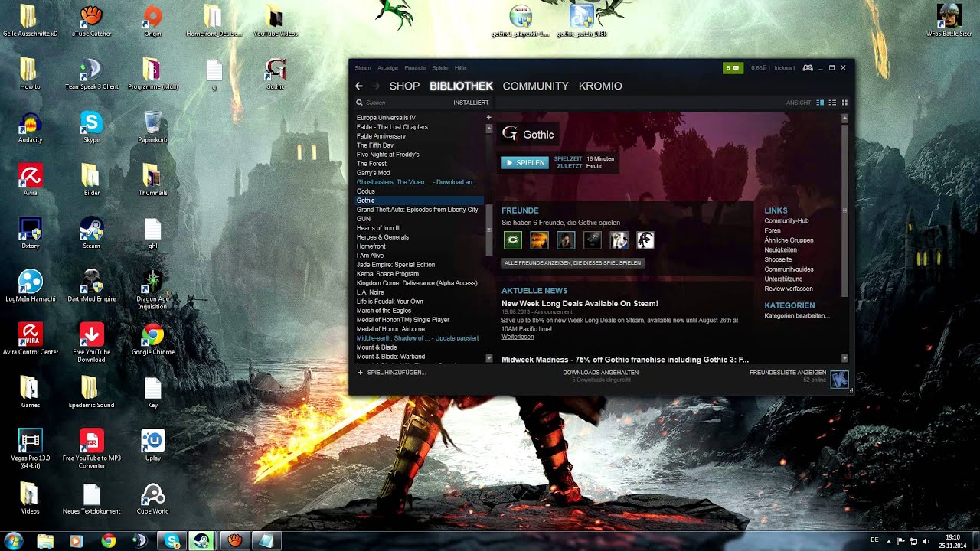This screenshot has width=980, height=551.
Task: Click the plus icon beside Spiel hinzufügen
Action: [x=361, y=373]
